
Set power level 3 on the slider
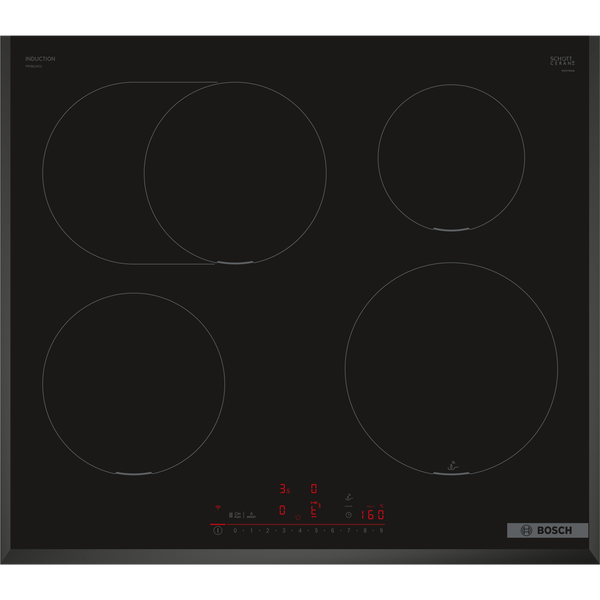[x=284, y=530]
